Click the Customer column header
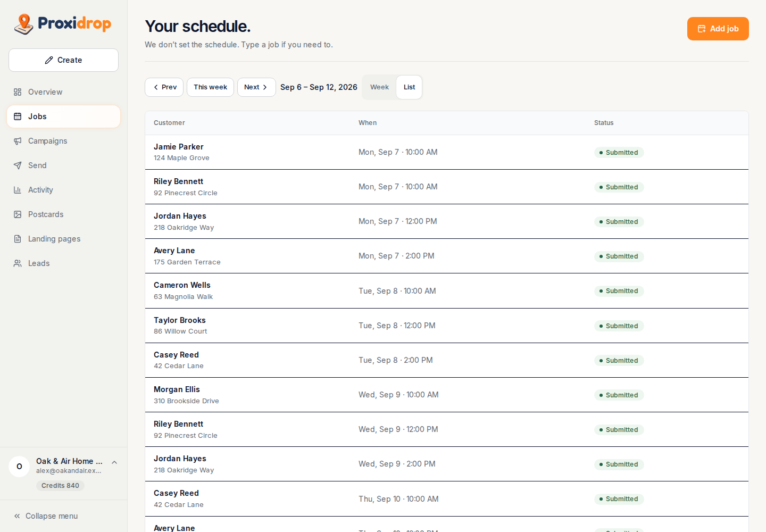Screen dimensions: 766x532 click(x=169, y=123)
